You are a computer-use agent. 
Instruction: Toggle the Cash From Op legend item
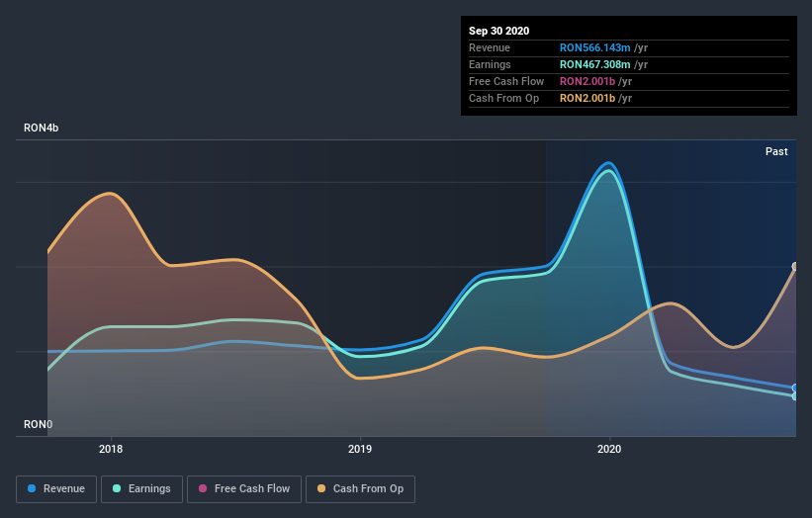click(x=360, y=489)
